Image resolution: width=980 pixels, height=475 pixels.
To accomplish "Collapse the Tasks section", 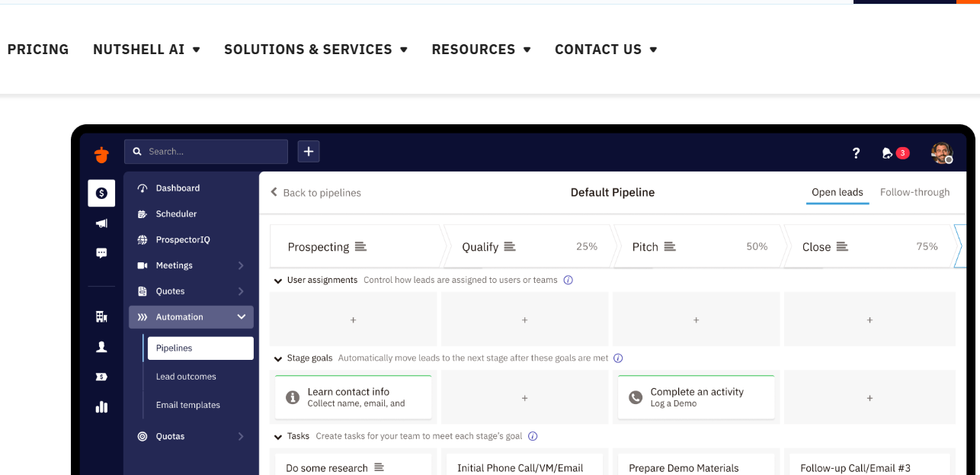I will (x=277, y=437).
